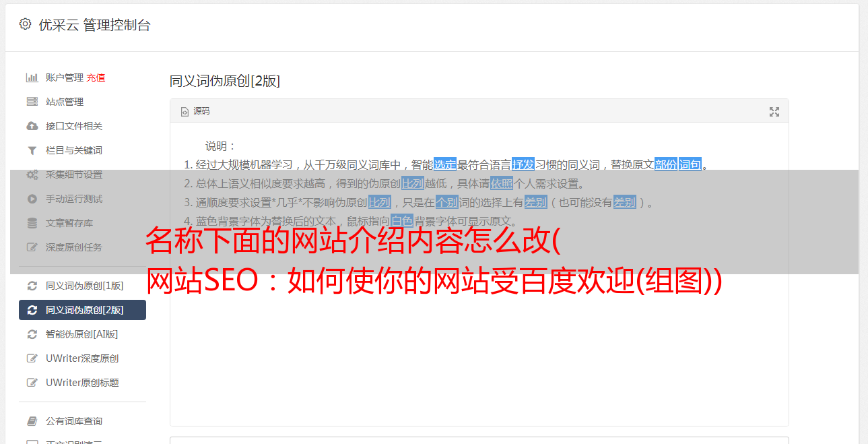Toggle 源码 source code view
The width and height of the screenshot is (868, 444).
coord(195,111)
